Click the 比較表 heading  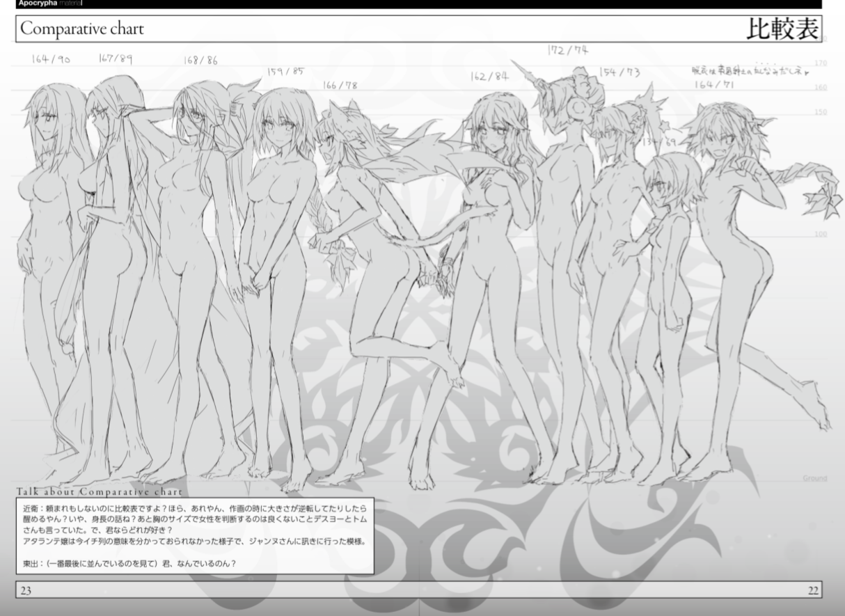[x=782, y=29]
